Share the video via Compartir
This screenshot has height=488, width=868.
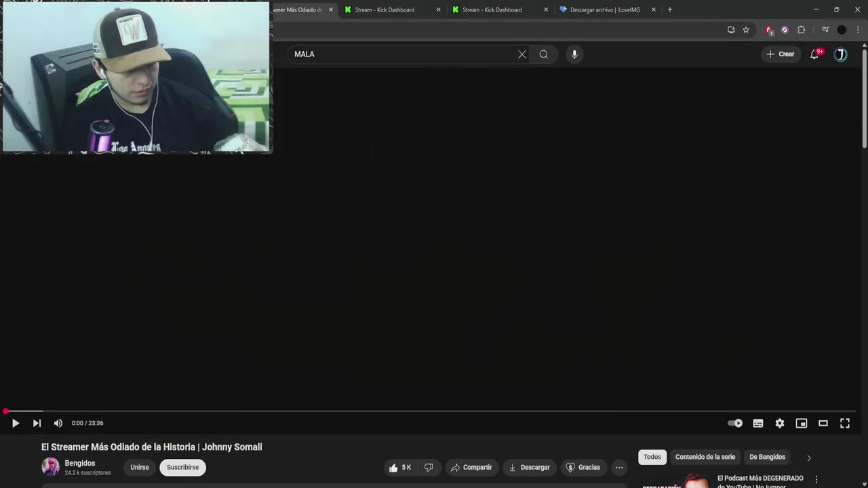(471, 467)
